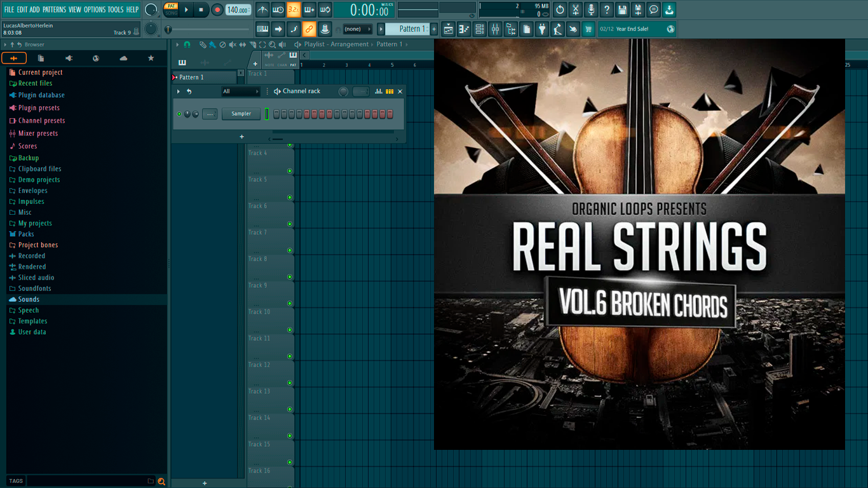Click the touch controller hand icon
868x488 pixels.
573,29
